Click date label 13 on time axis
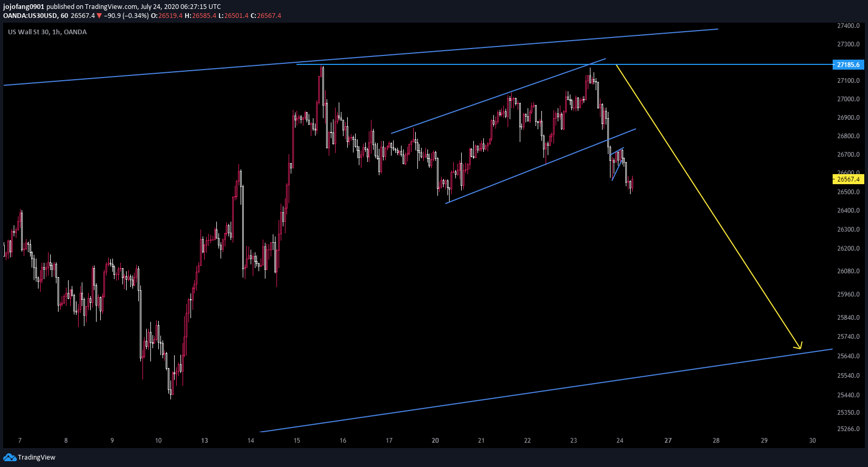This screenshot has height=467, width=868. [x=205, y=441]
